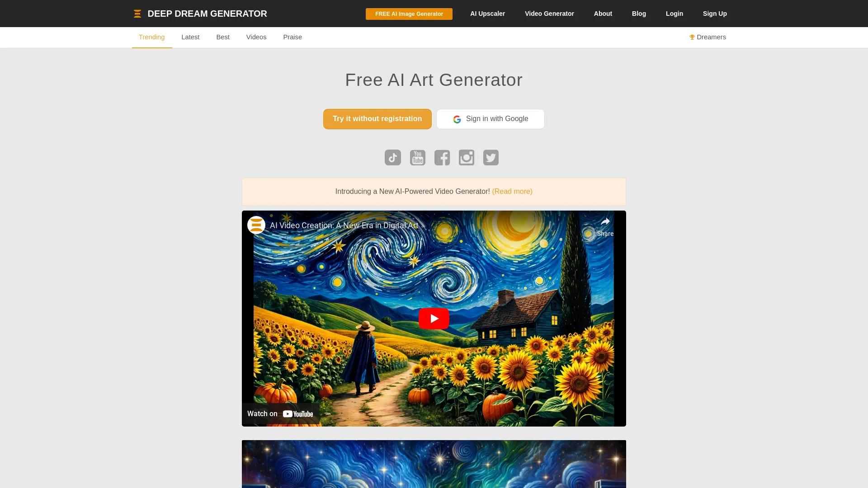868x488 pixels.
Task: Open the AI Upscaler menu item
Action: (487, 14)
